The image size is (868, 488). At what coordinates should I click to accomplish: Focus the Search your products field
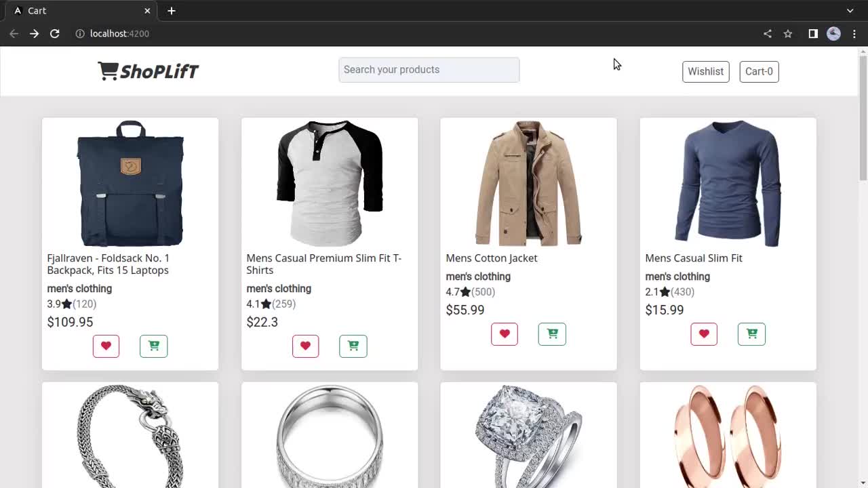click(x=429, y=70)
